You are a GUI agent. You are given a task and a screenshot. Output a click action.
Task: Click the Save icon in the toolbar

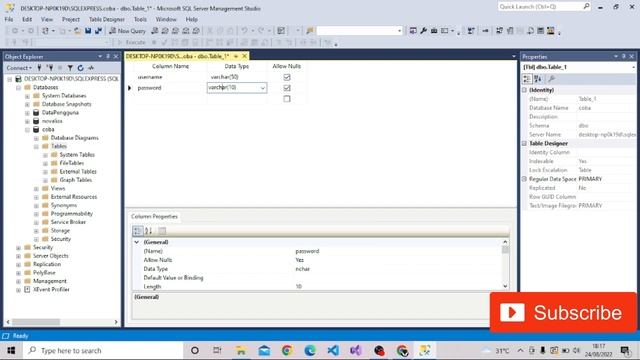pos(88,31)
